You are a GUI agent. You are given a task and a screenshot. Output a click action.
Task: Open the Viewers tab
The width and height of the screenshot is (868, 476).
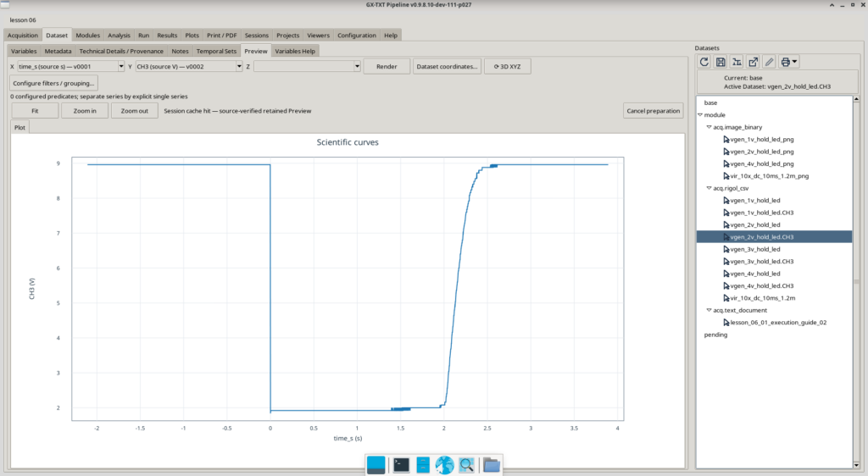click(x=319, y=36)
